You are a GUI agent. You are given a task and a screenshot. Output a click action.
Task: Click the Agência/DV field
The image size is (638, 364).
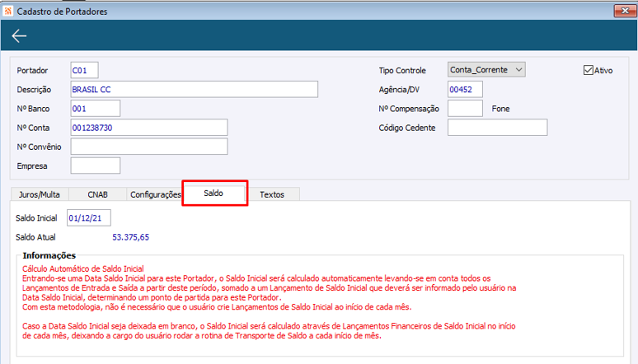(465, 89)
